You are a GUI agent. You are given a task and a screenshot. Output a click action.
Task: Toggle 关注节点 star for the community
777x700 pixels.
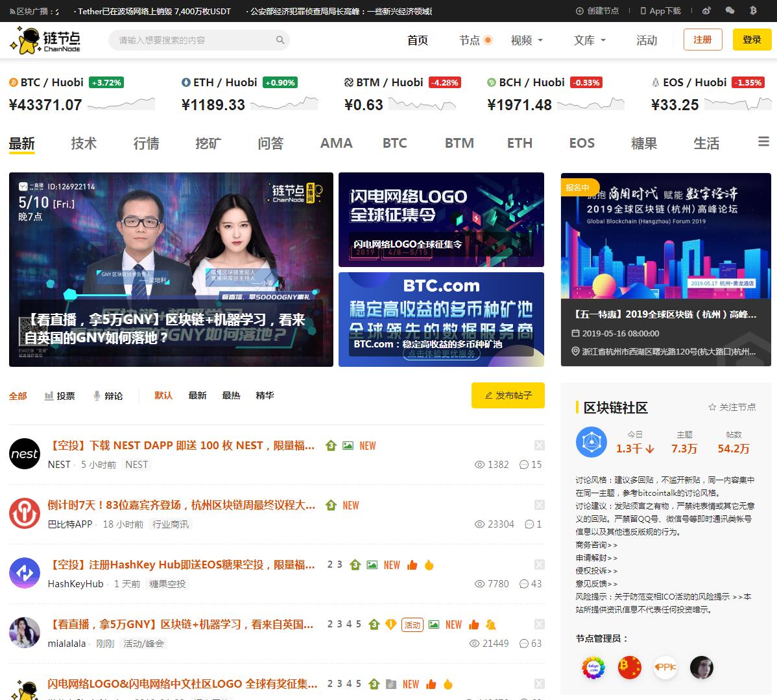(x=732, y=407)
